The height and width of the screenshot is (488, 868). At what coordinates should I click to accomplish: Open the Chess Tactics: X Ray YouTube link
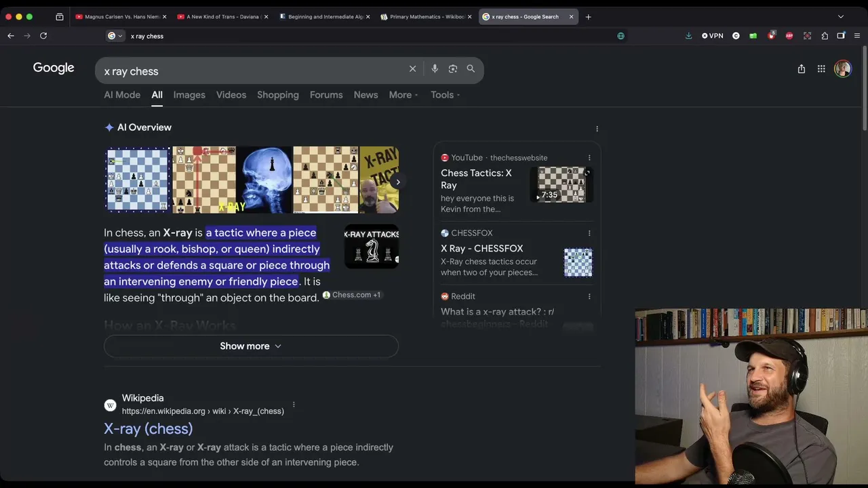point(476,179)
